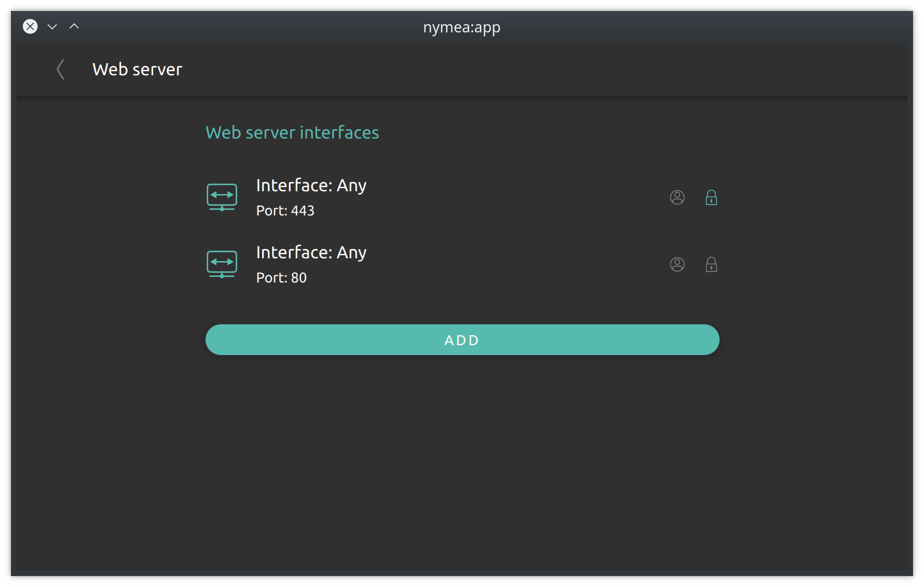Screen dimensions: 924x587
Task: Close the nymea:app window
Action: pos(30,26)
